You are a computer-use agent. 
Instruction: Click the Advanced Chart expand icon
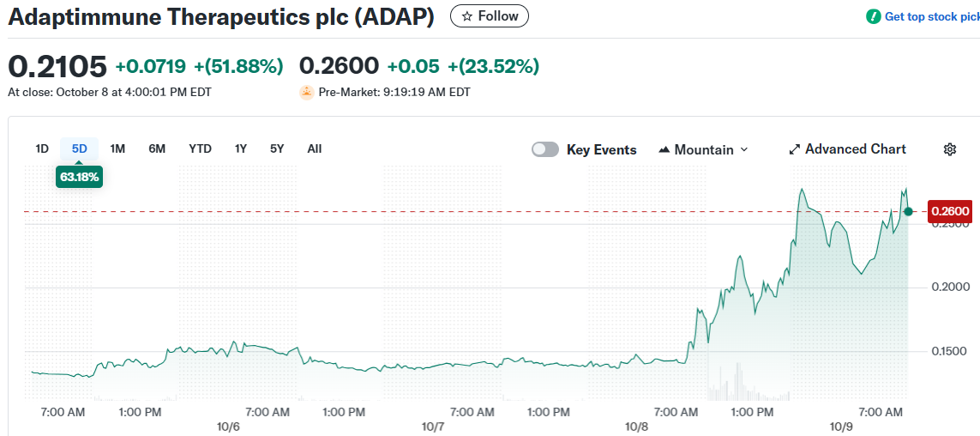point(794,149)
